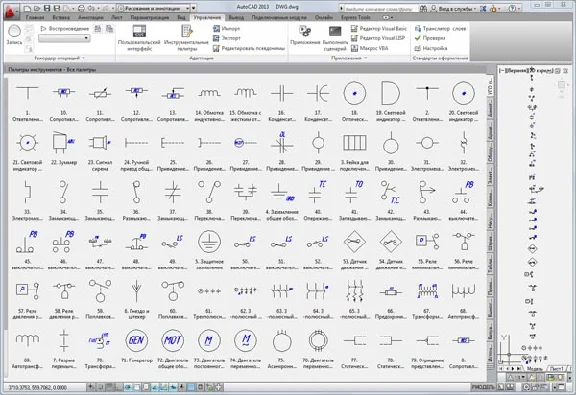Screen dimensions: 576x395
Task: Click Редактировать псевдонимы
Action: click(x=249, y=48)
